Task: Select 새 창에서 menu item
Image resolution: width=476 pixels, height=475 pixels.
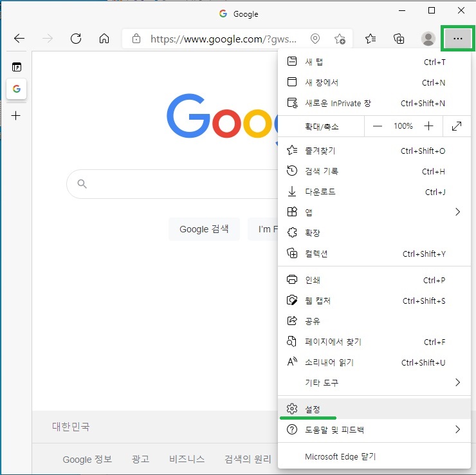Action: pos(374,82)
